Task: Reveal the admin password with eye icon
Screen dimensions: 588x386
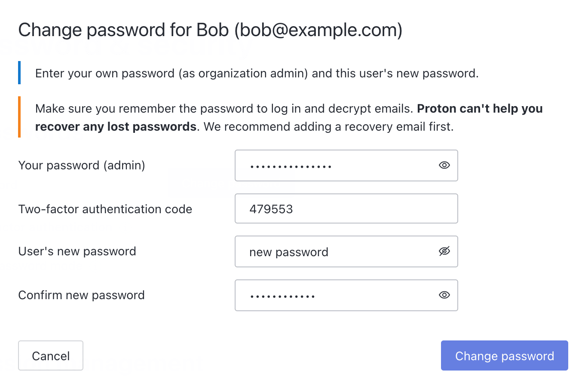Action: click(444, 165)
